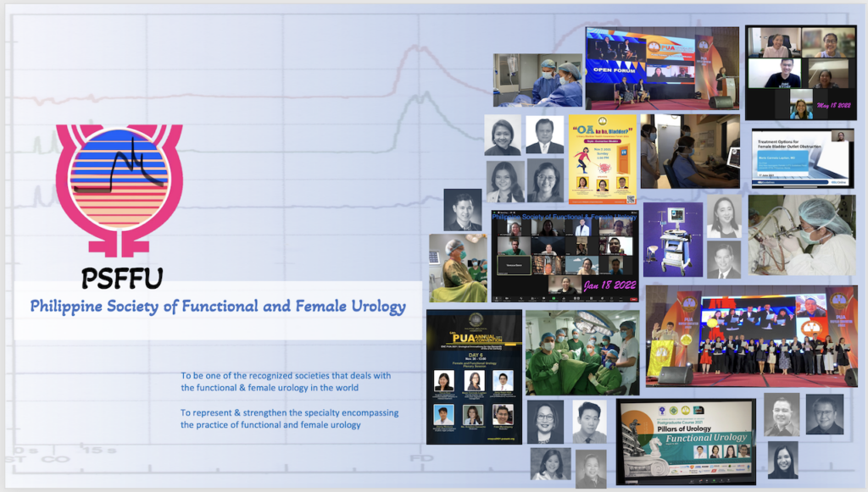Image resolution: width=868 pixels, height=492 pixels.
Task: Click the PSFFU pink and blue logo
Action: coord(119,191)
